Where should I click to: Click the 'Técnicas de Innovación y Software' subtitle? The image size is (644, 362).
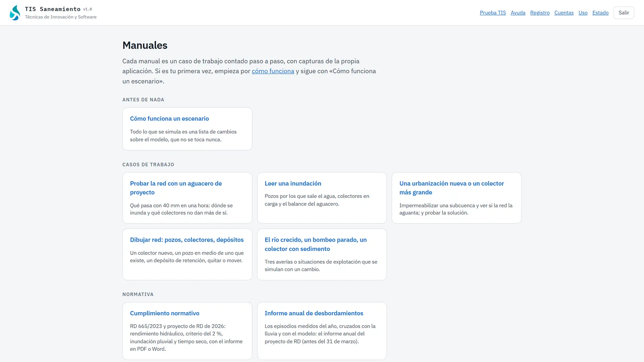61,17
